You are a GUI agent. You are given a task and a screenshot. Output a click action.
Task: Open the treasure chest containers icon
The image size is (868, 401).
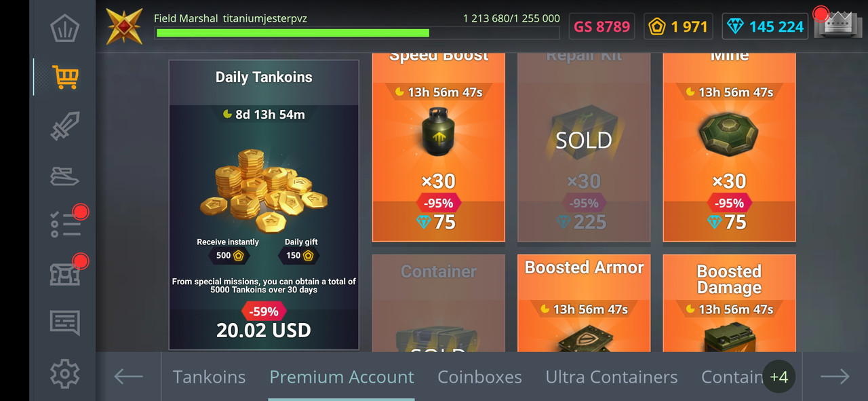point(65,273)
